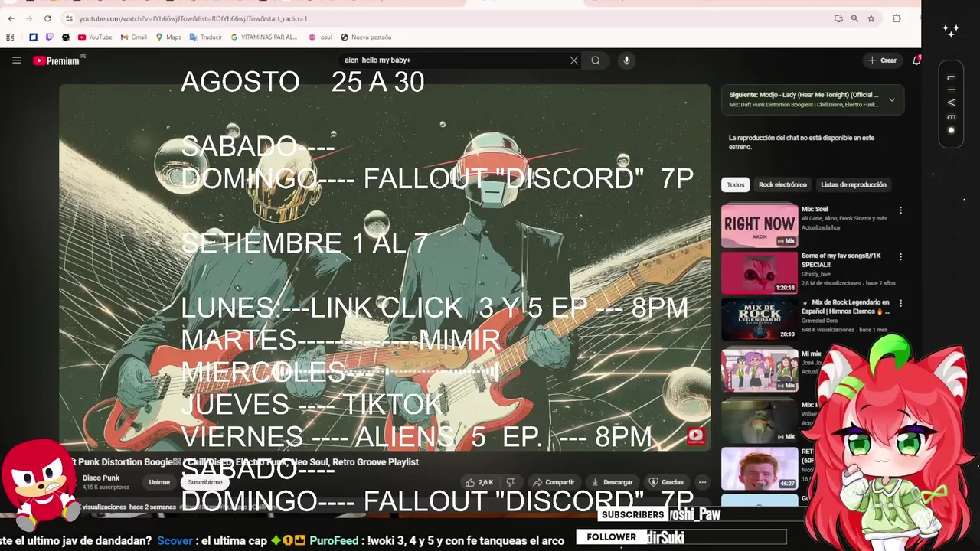Open the VITAMINAS PAR AL... bookmark

(264, 37)
